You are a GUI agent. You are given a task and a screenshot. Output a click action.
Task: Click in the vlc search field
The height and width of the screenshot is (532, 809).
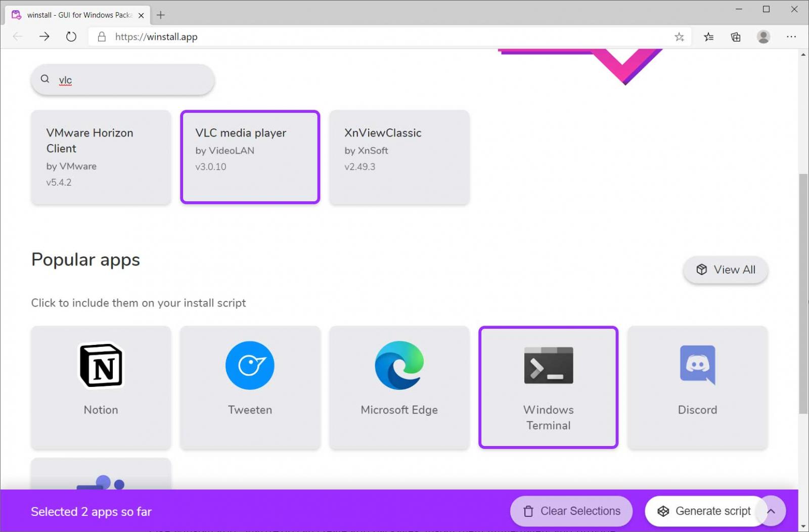123,80
